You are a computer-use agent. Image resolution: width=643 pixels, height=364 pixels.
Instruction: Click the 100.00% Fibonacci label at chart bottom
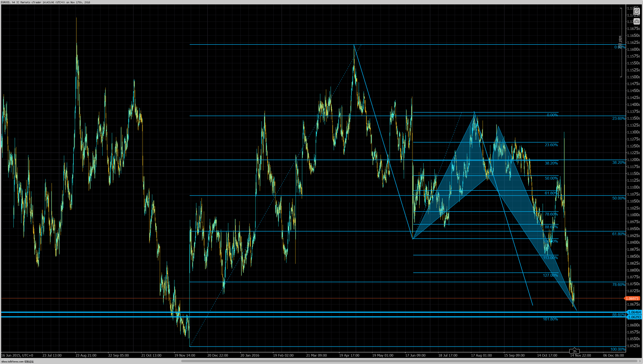[618, 349]
